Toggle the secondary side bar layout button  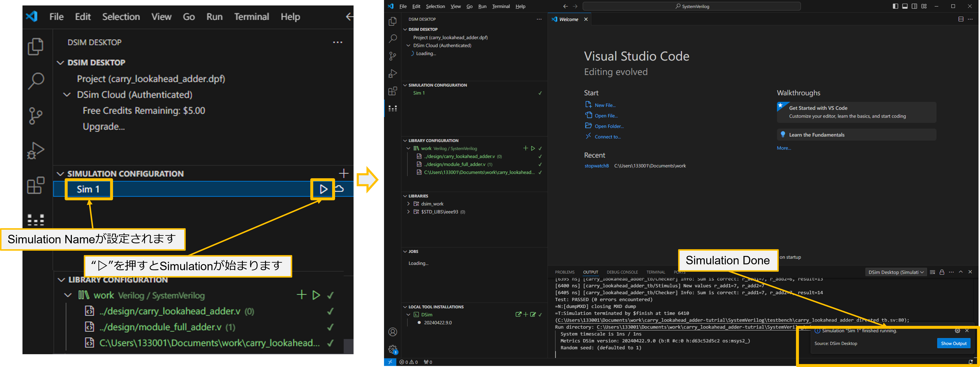click(914, 6)
